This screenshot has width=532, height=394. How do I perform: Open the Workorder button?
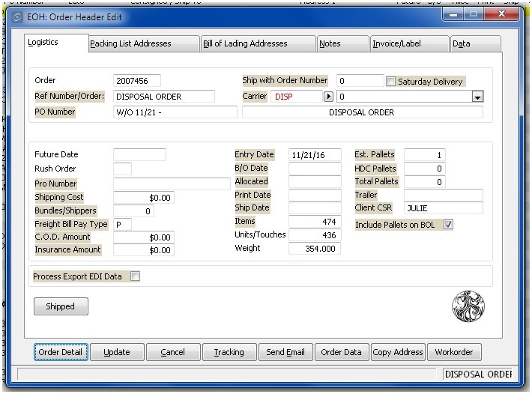(x=454, y=352)
